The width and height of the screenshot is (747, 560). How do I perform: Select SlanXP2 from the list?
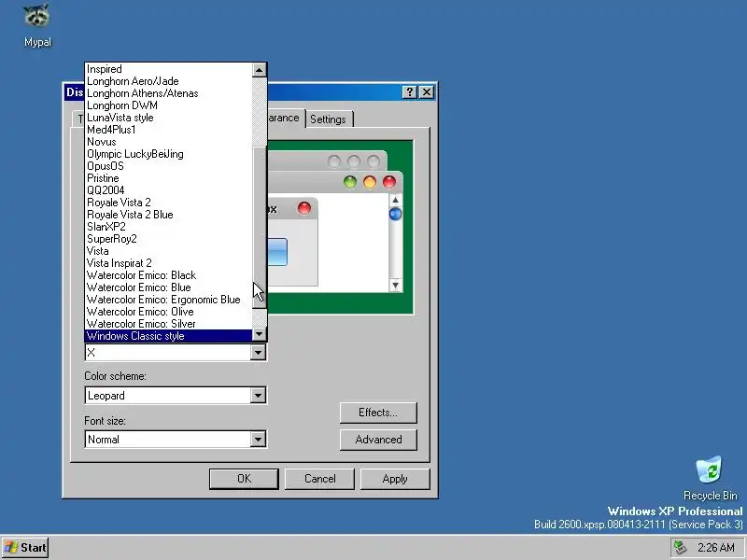pos(169,227)
